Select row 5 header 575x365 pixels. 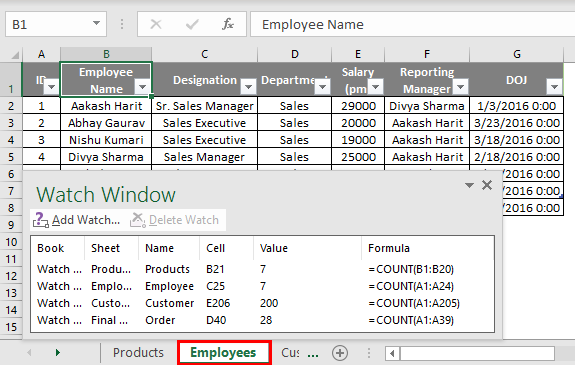coord(11,157)
